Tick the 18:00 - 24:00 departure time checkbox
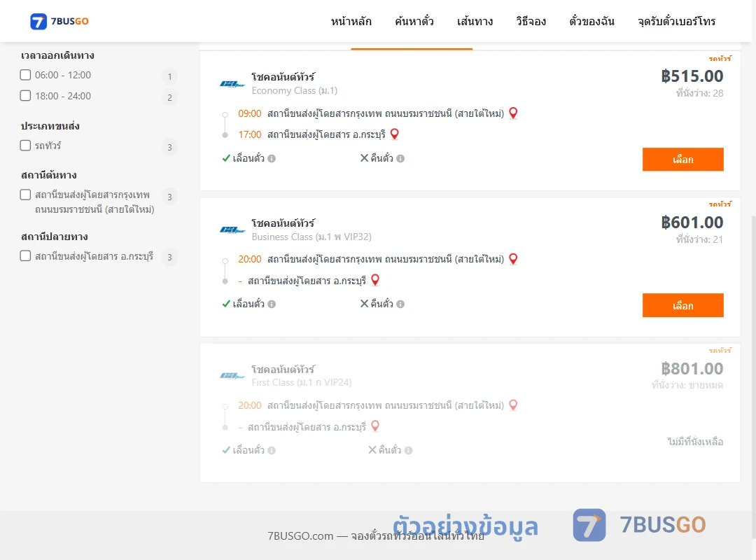Screen dimensions: 756x560 pos(26,95)
